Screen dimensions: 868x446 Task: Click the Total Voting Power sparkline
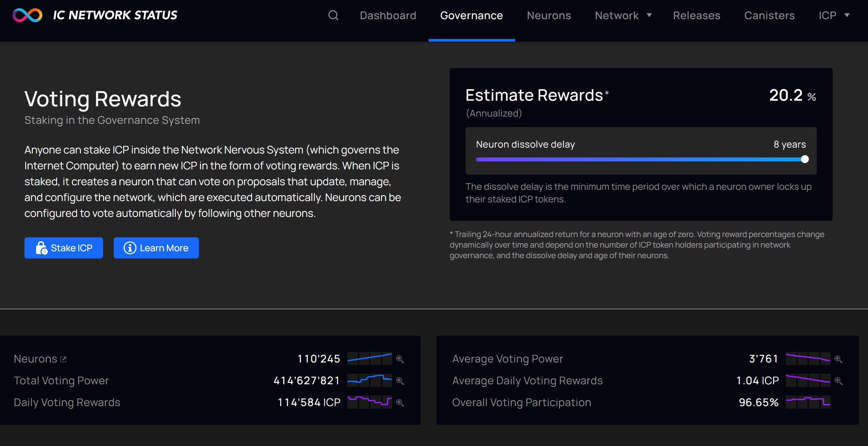click(x=370, y=380)
